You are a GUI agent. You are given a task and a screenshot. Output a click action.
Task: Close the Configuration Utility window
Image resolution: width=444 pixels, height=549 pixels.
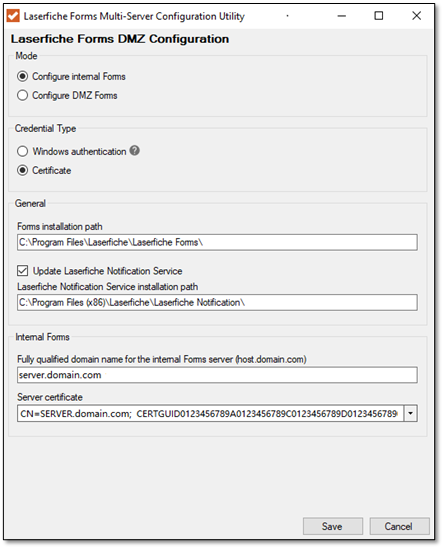416,16
